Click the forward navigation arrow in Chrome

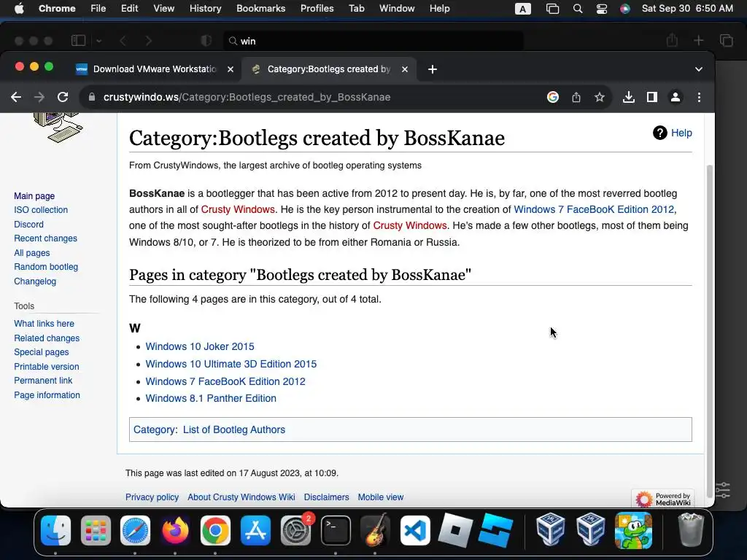(39, 97)
